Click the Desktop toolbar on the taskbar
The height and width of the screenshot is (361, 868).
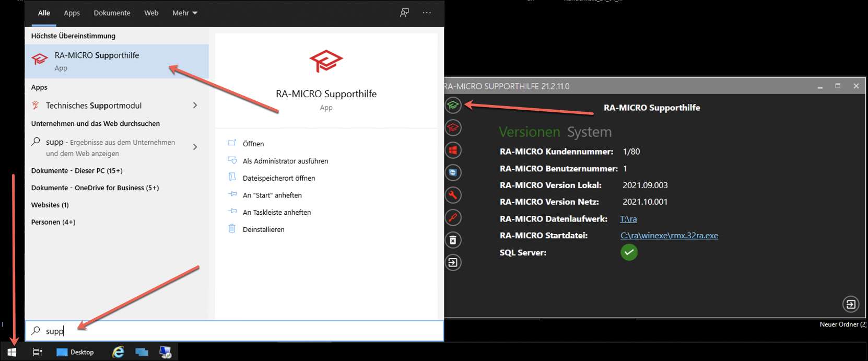[76, 352]
